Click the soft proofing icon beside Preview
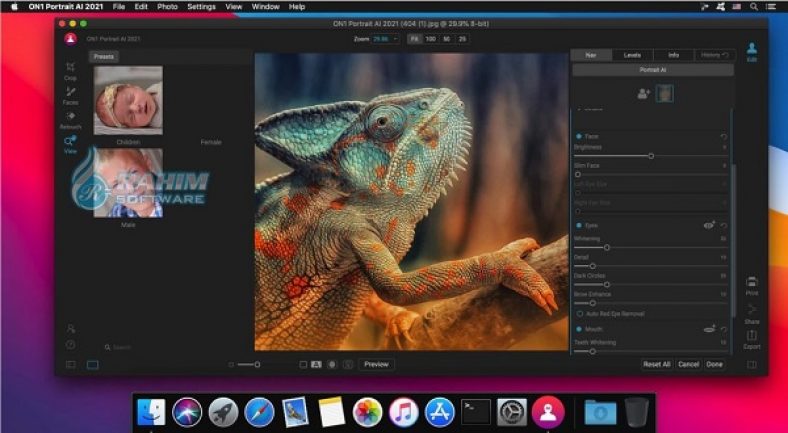This screenshot has width=788, height=433. [x=348, y=365]
